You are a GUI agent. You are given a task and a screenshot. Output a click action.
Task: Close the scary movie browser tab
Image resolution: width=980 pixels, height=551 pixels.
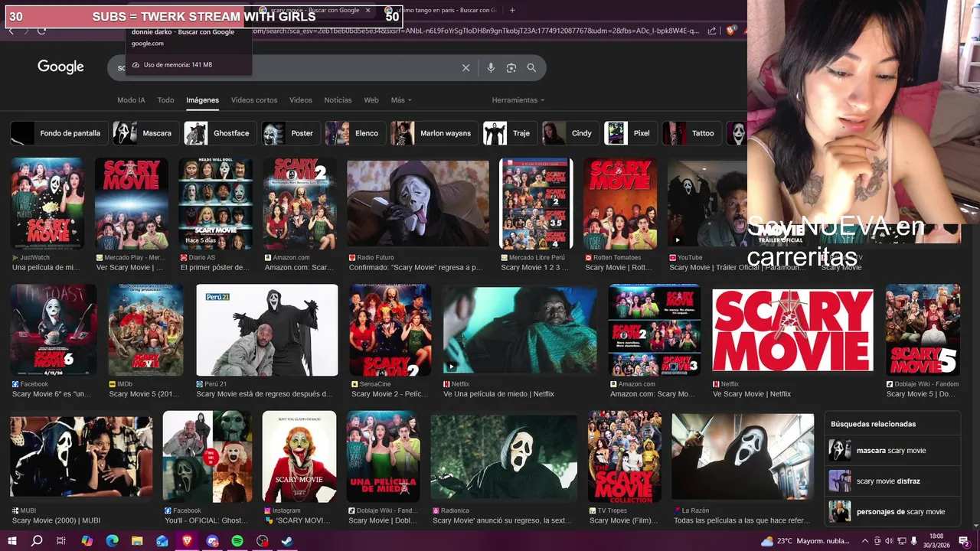click(367, 10)
